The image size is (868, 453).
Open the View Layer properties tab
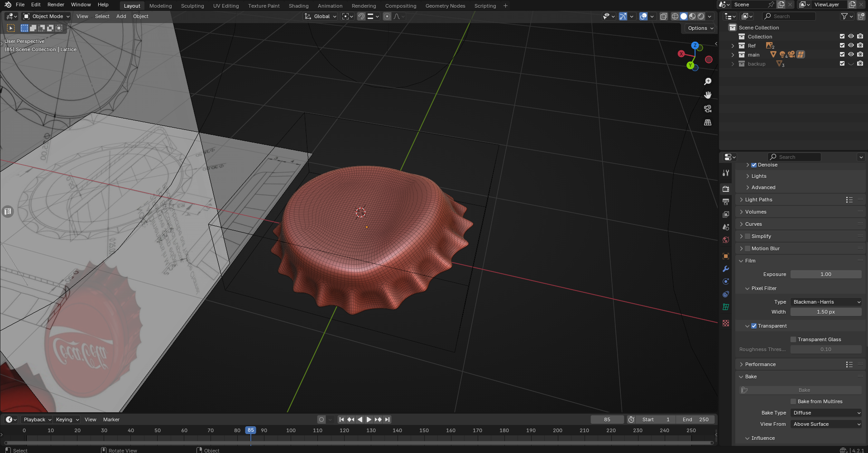[726, 214]
